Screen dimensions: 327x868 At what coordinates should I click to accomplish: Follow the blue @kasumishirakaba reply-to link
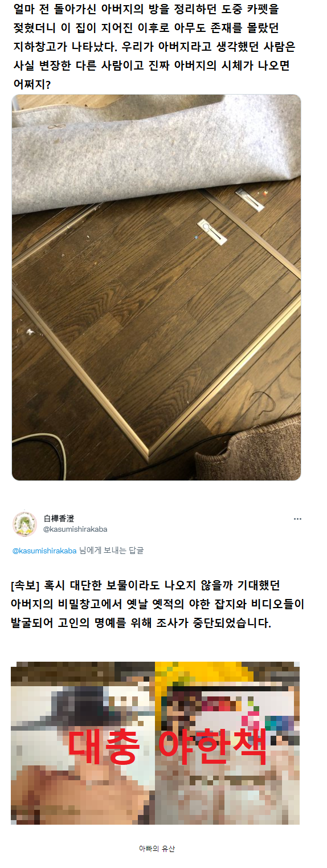click(44, 551)
